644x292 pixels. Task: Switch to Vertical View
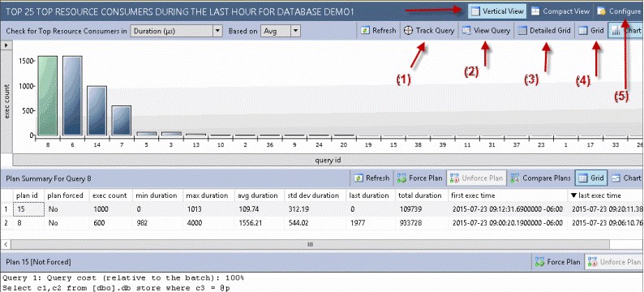[497, 11]
